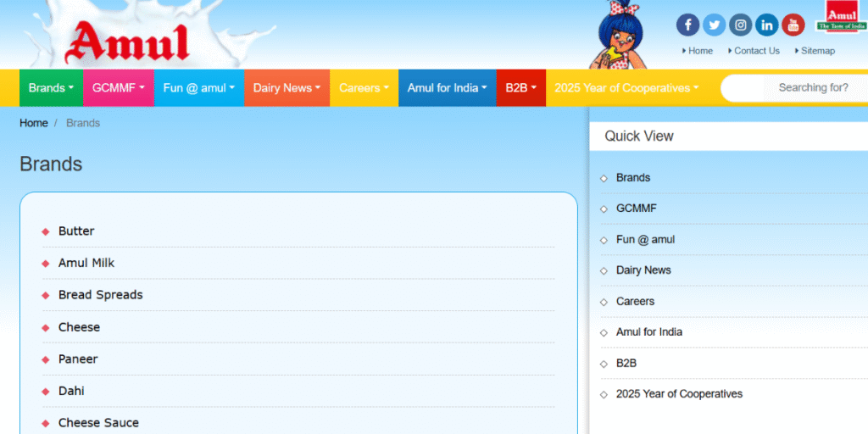Open Amul's LinkedIn icon
Screen dimensions: 868x434
coord(766,25)
